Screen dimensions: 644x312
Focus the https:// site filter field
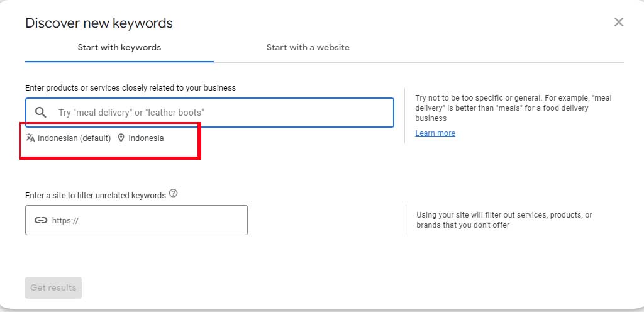[136, 220]
